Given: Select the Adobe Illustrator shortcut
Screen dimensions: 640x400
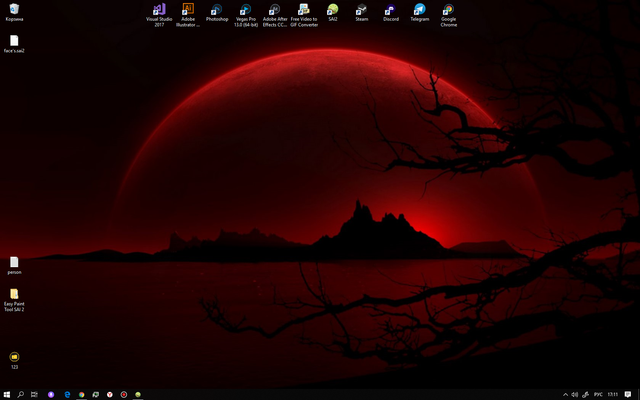Looking at the screenshot, I should 188,15.
